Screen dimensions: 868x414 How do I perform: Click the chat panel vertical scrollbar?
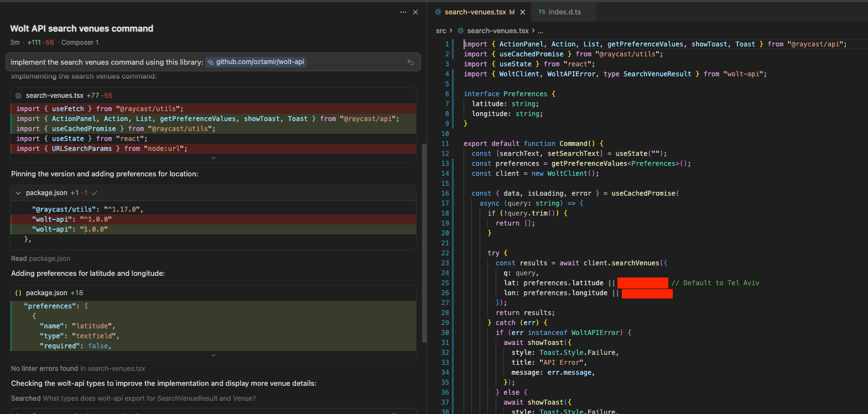pyautogui.click(x=424, y=243)
